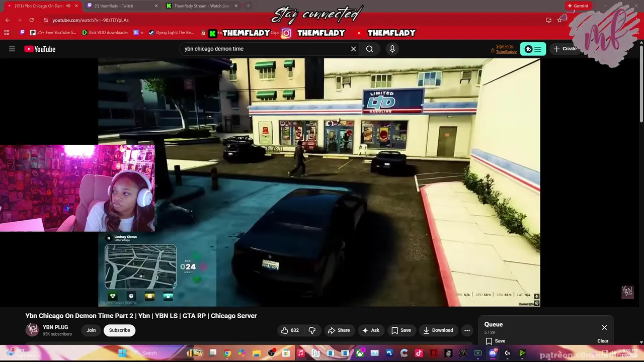Download the video

pyautogui.click(x=438, y=330)
